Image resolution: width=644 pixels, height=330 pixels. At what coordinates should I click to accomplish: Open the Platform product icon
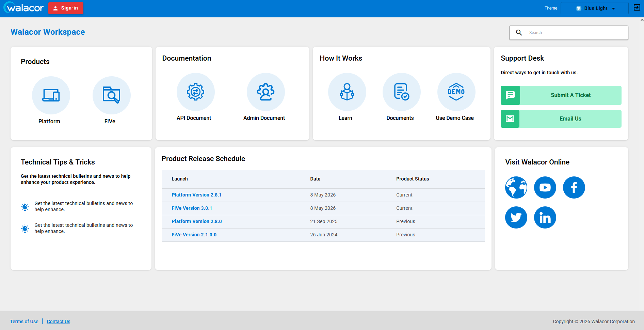coord(51,95)
